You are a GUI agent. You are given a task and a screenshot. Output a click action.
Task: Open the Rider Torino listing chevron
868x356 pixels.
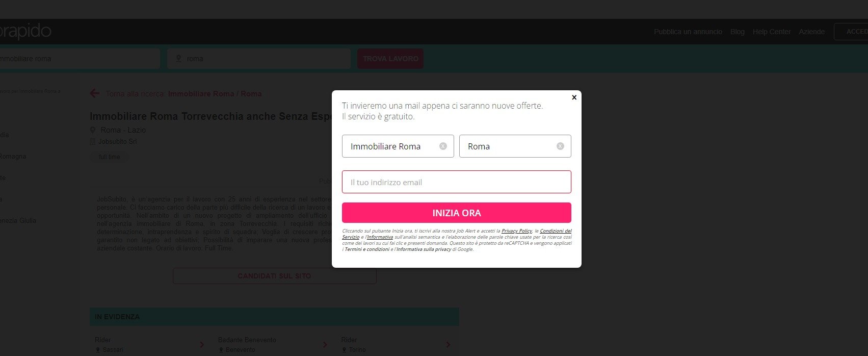448,345
